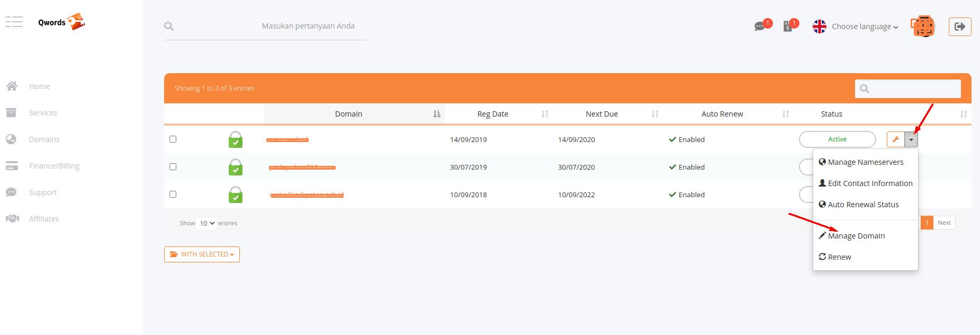
Task: Open the billing invoice notification icon
Action: 788,26
